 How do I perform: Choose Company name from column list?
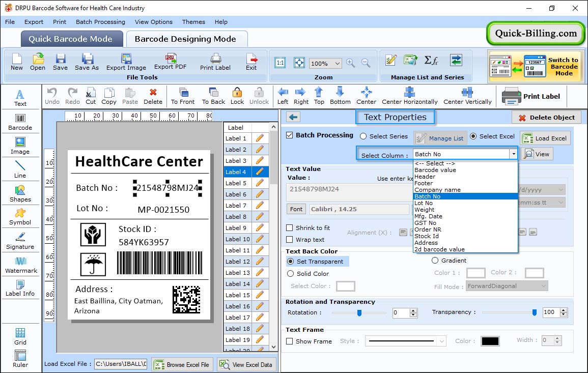point(465,190)
